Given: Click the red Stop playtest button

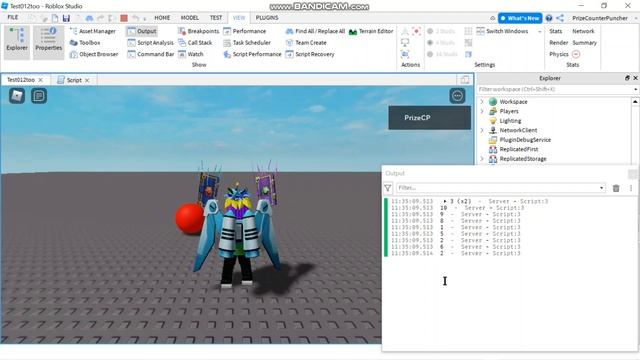Looking at the screenshot, I should click(124, 18).
